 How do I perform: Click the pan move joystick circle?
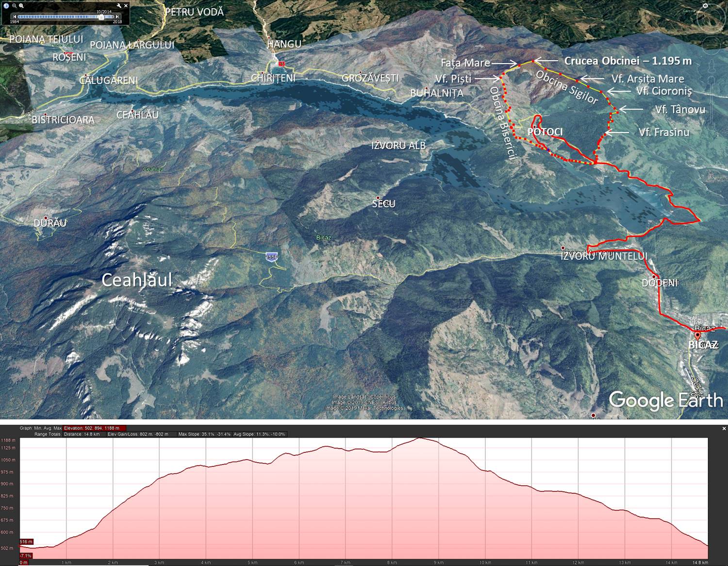(x=712, y=45)
